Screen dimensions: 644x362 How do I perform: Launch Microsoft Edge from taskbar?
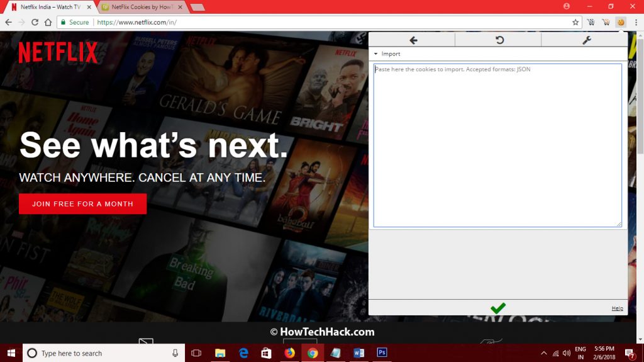[243, 353]
